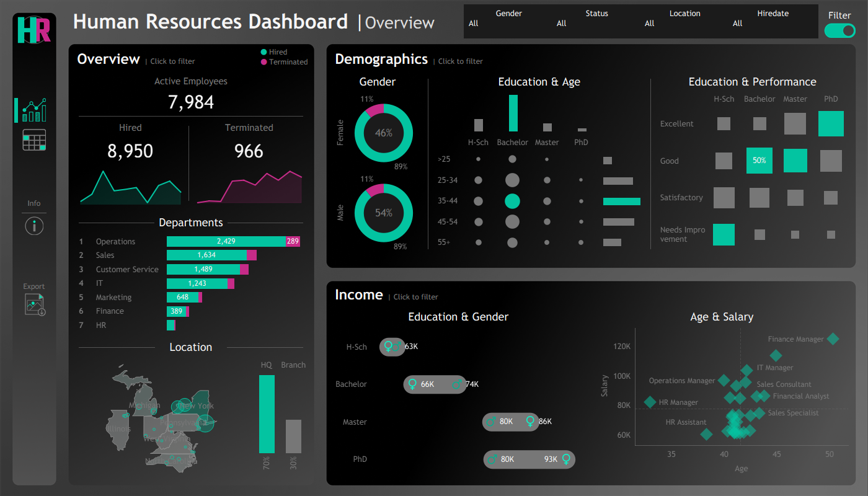Open the overview chart view icon

click(34, 110)
